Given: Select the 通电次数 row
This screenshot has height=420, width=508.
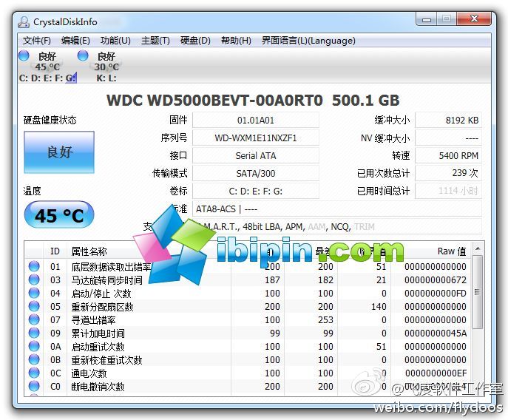Looking at the screenshot, I should [248, 373].
